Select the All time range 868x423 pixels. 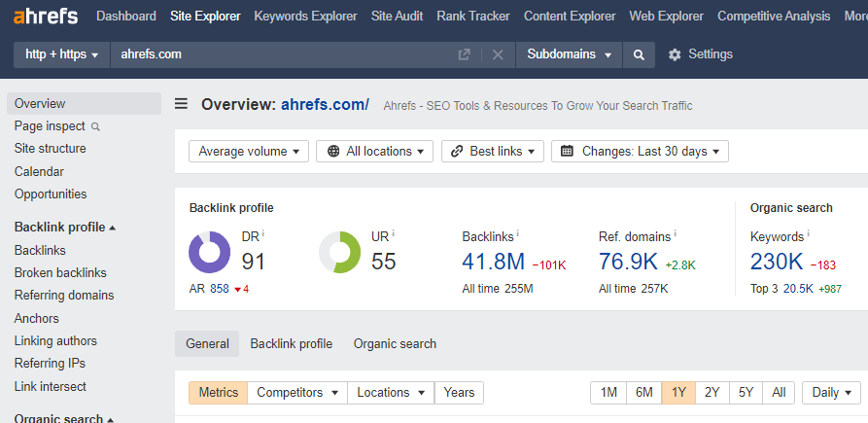click(779, 393)
